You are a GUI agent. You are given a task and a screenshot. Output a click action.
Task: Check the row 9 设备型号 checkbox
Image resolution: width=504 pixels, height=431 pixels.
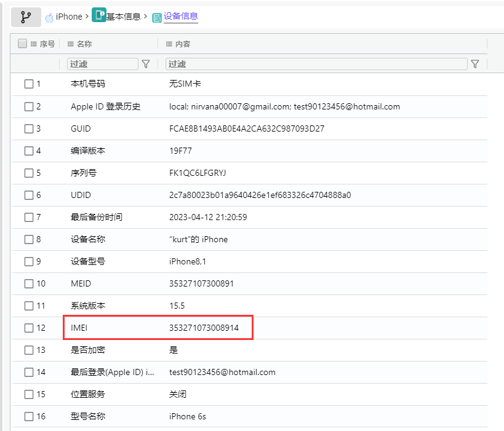click(x=29, y=261)
